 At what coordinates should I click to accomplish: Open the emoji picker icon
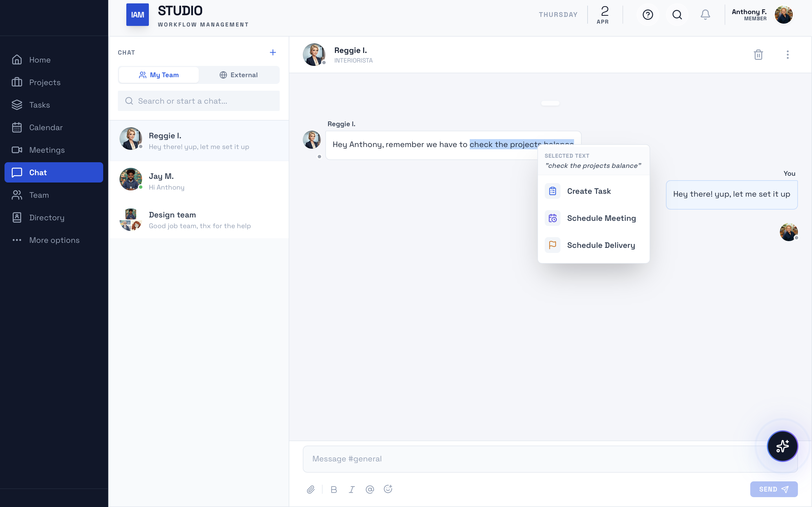coord(388,489)
